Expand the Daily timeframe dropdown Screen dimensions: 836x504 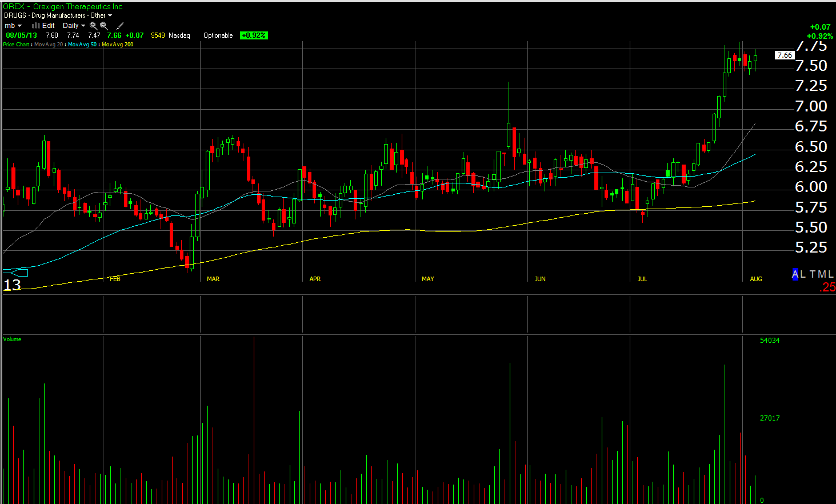click(74, 26)
